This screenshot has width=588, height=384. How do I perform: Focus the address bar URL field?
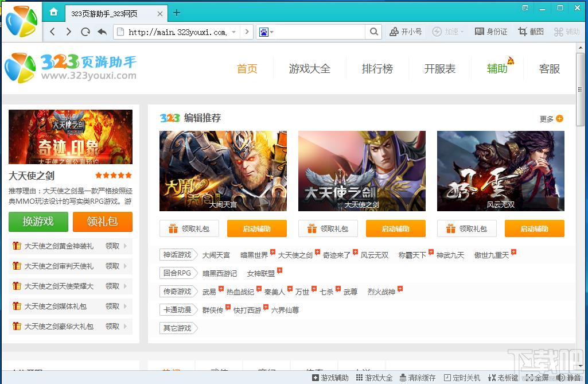point(177,32)
